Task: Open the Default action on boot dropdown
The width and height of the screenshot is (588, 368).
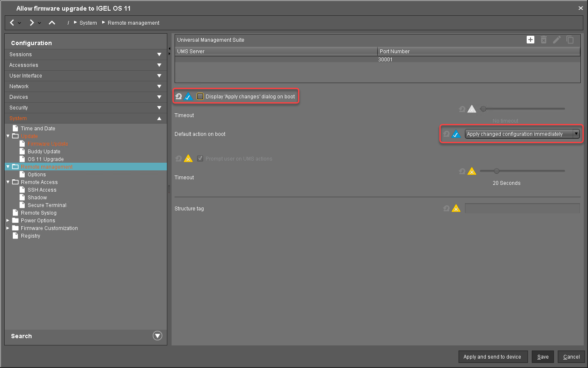Action: tap(522, 134)
